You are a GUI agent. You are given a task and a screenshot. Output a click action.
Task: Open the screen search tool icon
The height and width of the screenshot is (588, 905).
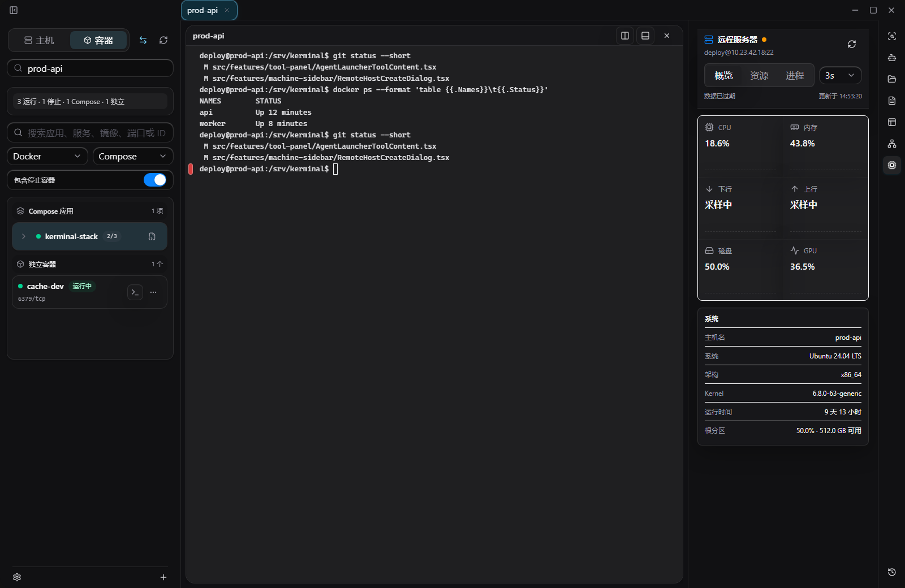pos(892,36)
